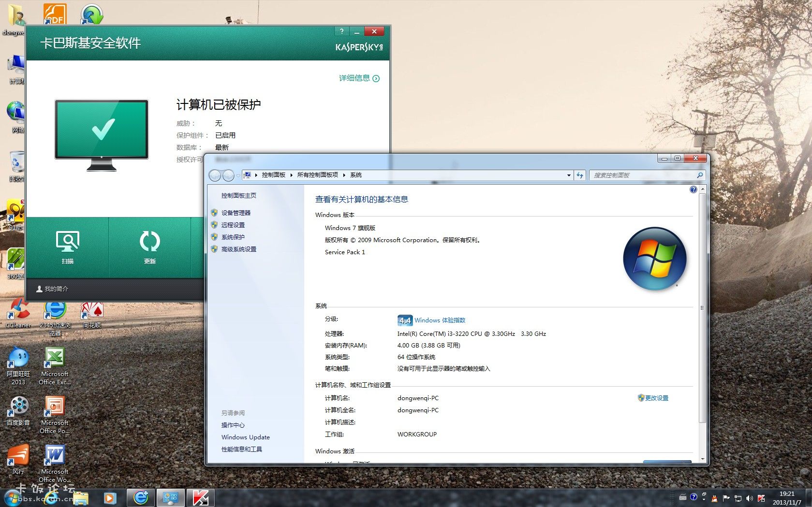
Task: Click the green protected monitor status image
Action: [x=102, y=135]
